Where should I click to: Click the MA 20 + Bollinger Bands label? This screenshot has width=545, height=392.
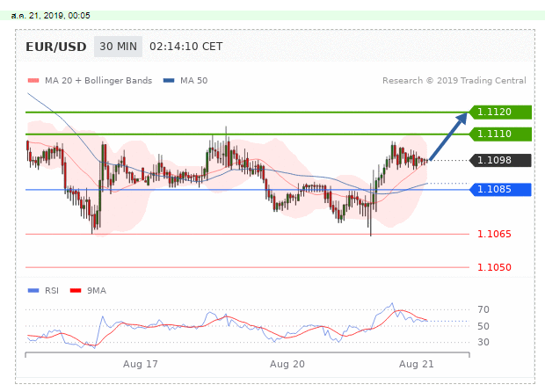point(98,81)
